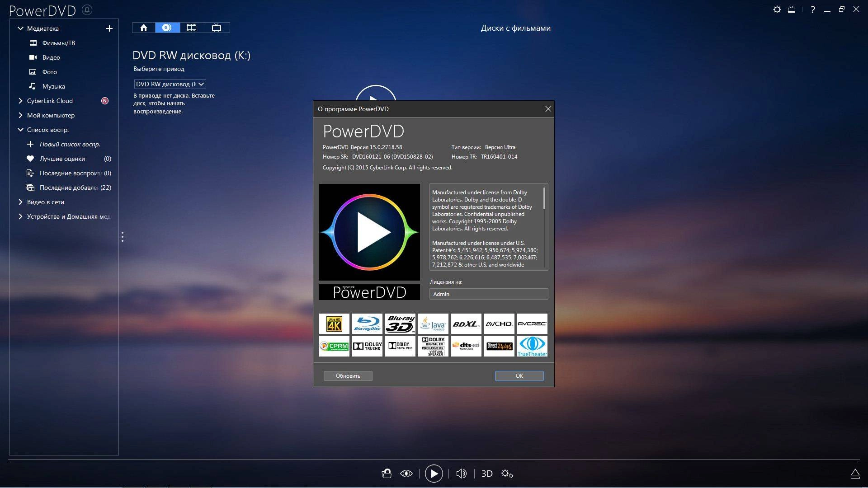The height and width of the screenshot is (488, 868).
Task: Click the AVCHD logo
Action: pyautogui.click(x=499, y=324)
